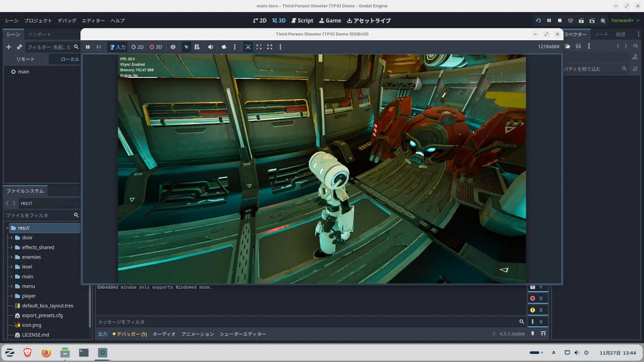Viewport: 644px width, 362px height.
Task: Open the プロジェクト menu
Action: 38,20
